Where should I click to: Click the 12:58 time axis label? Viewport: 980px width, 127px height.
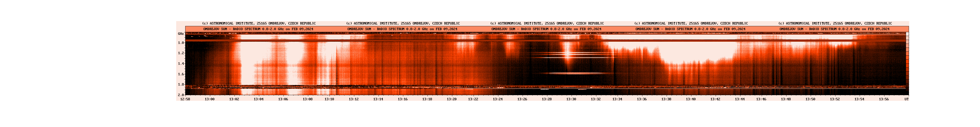pos(185,99)
